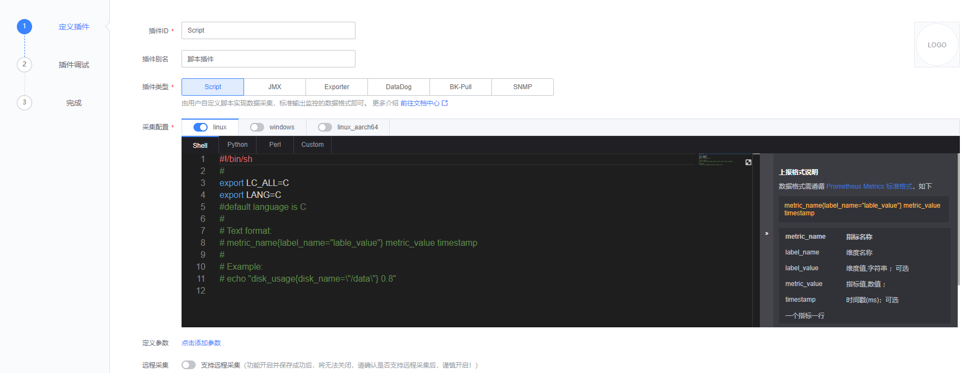Click step 3 circle 完成
The image size is (980, 373).
[x=24, y=103]
